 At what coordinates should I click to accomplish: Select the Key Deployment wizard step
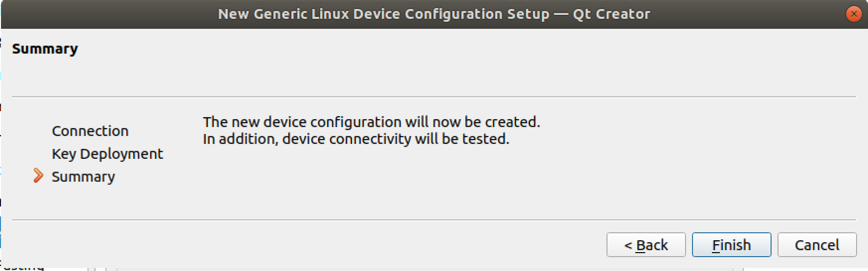coord(107,154)
